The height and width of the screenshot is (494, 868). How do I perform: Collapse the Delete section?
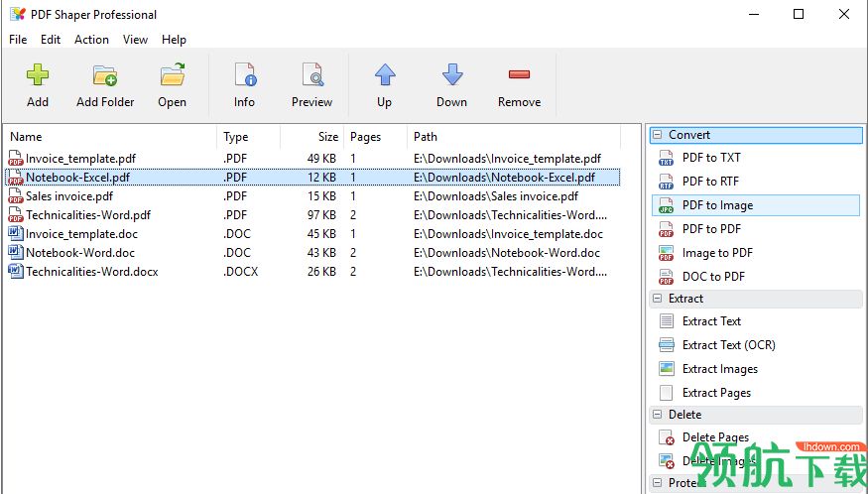tap(657, 415)
